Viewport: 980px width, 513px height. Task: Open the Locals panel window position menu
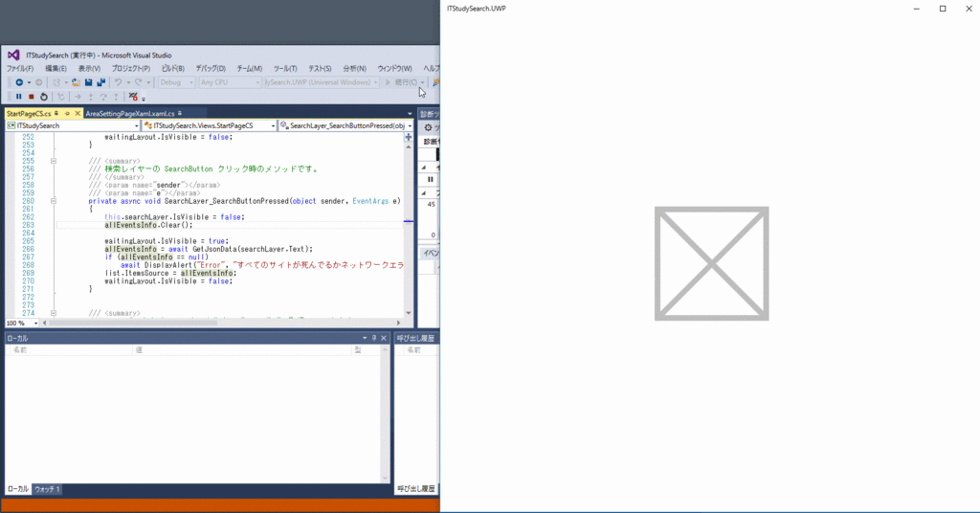[365, 338]
